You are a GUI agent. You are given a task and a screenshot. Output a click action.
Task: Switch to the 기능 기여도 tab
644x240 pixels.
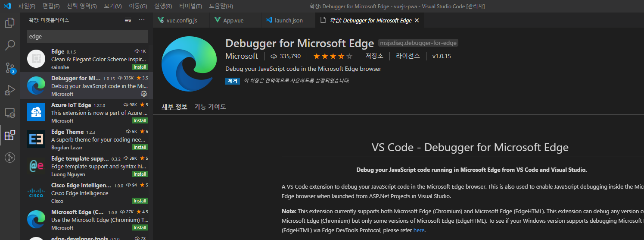(210, 107)
